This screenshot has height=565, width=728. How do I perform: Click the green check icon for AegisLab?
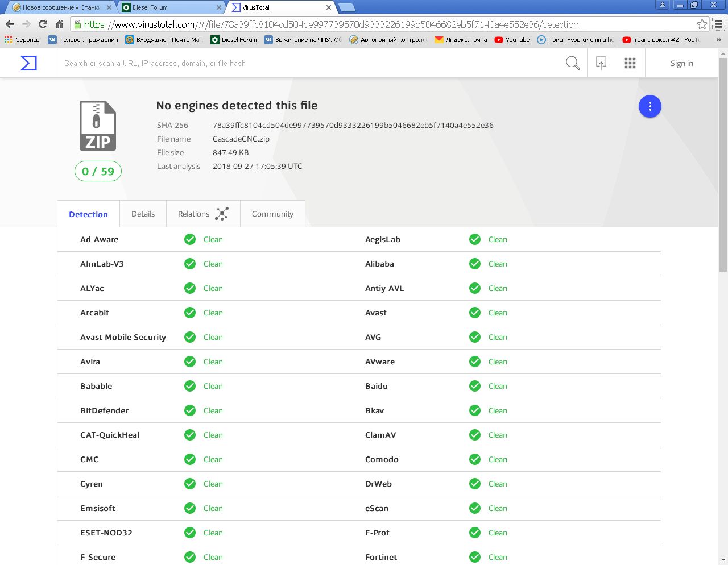(475, 239)
